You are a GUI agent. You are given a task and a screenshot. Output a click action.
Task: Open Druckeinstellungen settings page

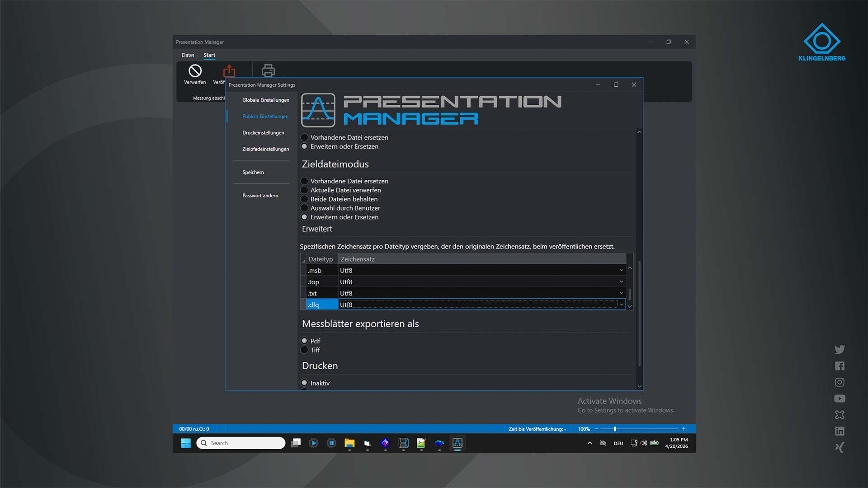[263, 132]
